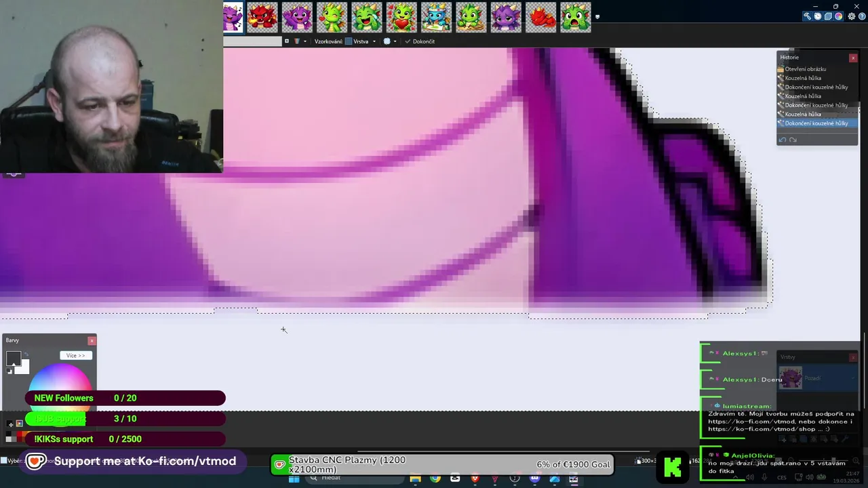
Task: Open Brave browser from the taskbar
Action: tap(475, 479)
